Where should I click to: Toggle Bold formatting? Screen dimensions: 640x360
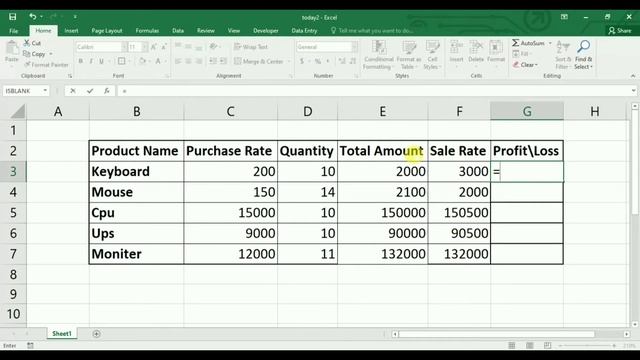click(x=81, y=61)
